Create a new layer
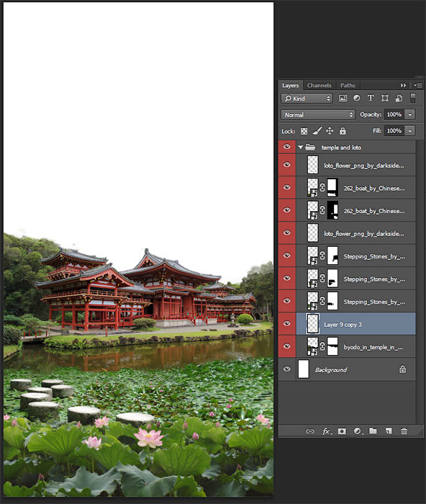Viewport: 426px width, 504px height. (x=389, y=431)
